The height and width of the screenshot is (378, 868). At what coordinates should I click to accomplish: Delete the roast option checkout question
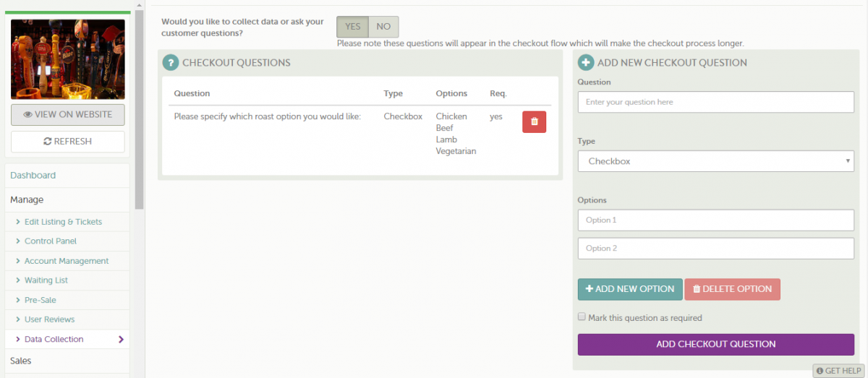pyautogui.click(x=534, y=122)
